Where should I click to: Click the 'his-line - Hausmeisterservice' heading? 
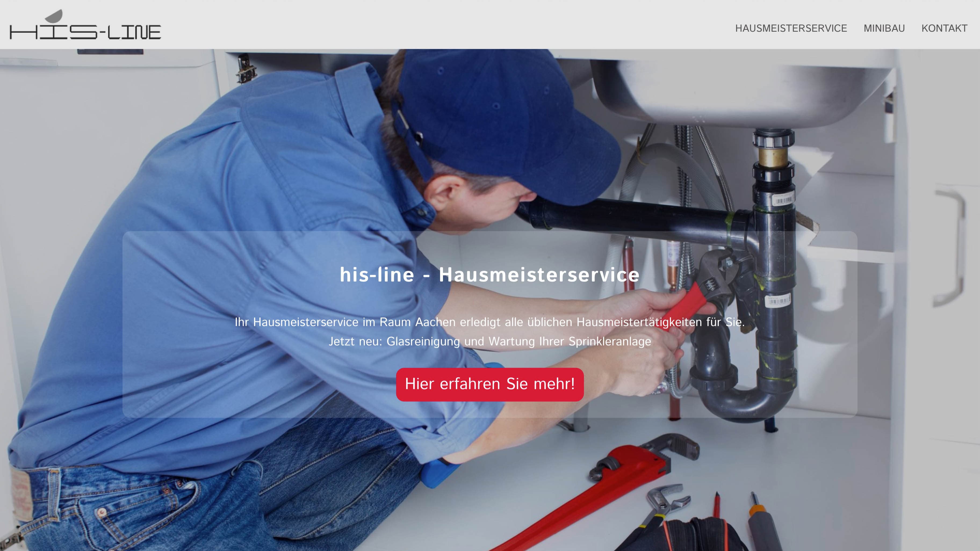[490, 274]
